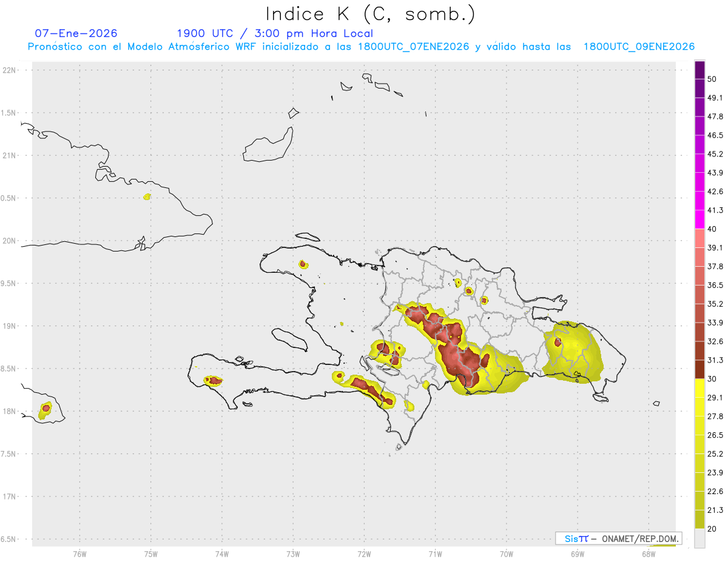Click legend value "29.1"
Screen dimensions: 728x562
click(715, 398)
